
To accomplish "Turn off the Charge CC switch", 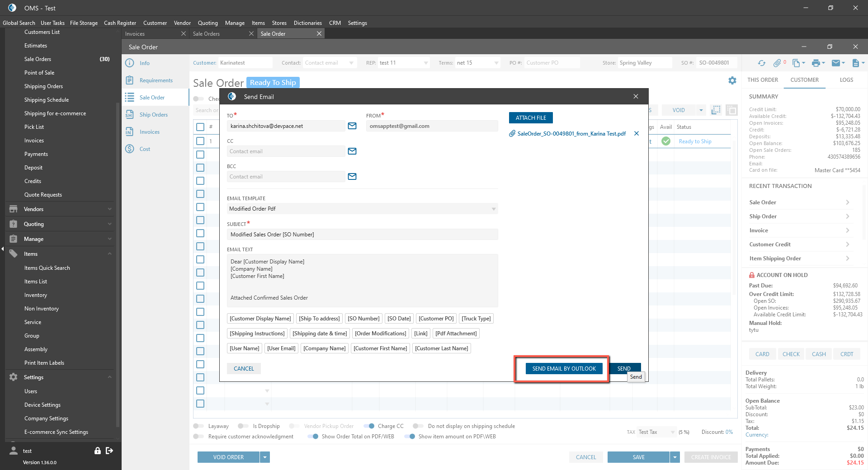I will click(369, 426).
